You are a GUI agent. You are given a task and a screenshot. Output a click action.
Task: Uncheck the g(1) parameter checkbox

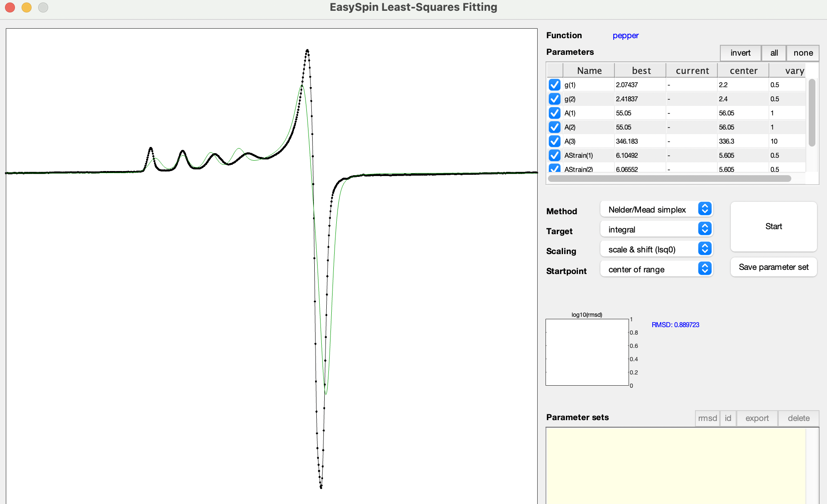coord(554,85)
